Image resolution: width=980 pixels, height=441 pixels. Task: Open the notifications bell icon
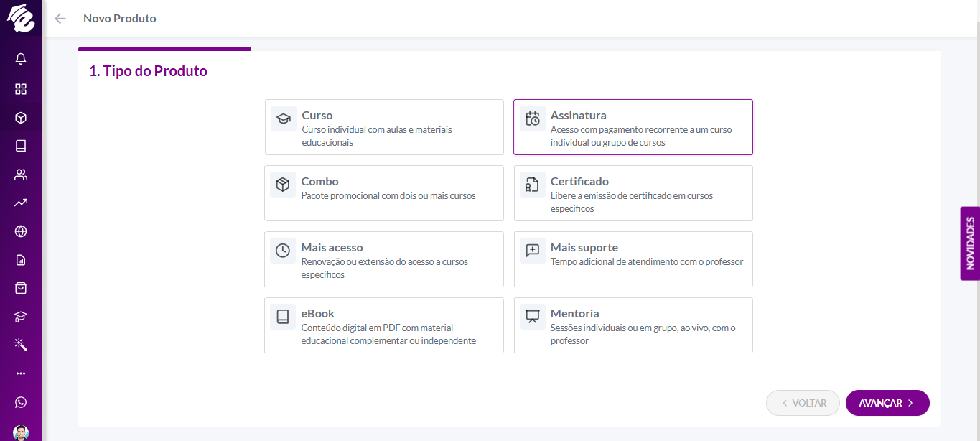pyautogui.click(x=21, y=59)
